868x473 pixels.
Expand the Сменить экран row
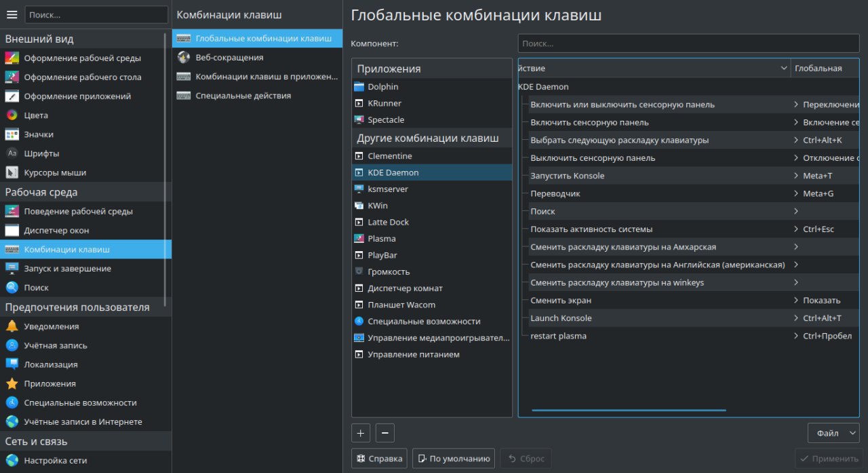pyautogui.click(x=796, y=300)
